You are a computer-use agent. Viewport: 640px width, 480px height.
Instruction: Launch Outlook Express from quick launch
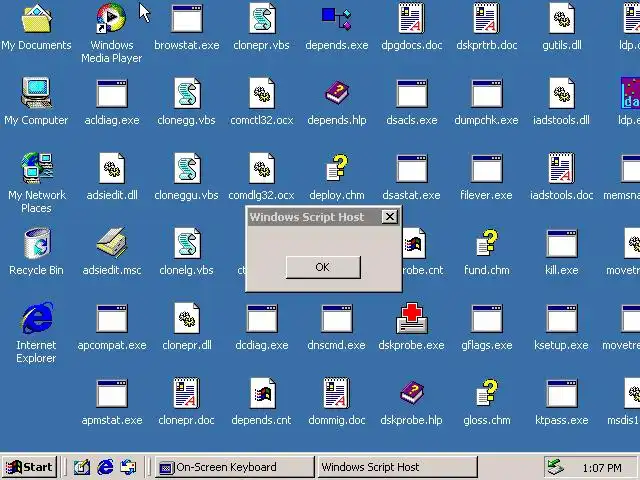(128, 467)
